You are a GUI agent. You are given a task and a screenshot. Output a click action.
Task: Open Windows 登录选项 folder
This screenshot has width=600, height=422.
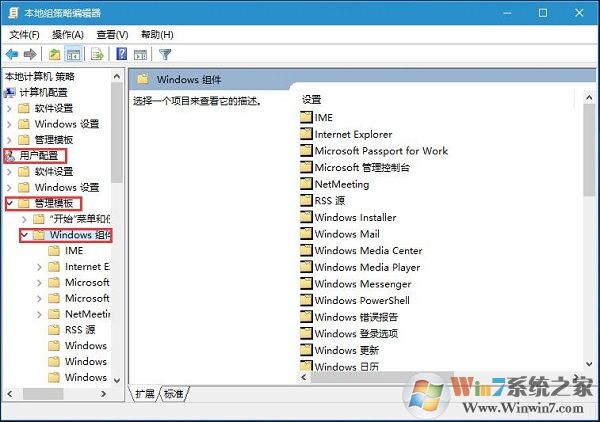(x=349, y=334)
